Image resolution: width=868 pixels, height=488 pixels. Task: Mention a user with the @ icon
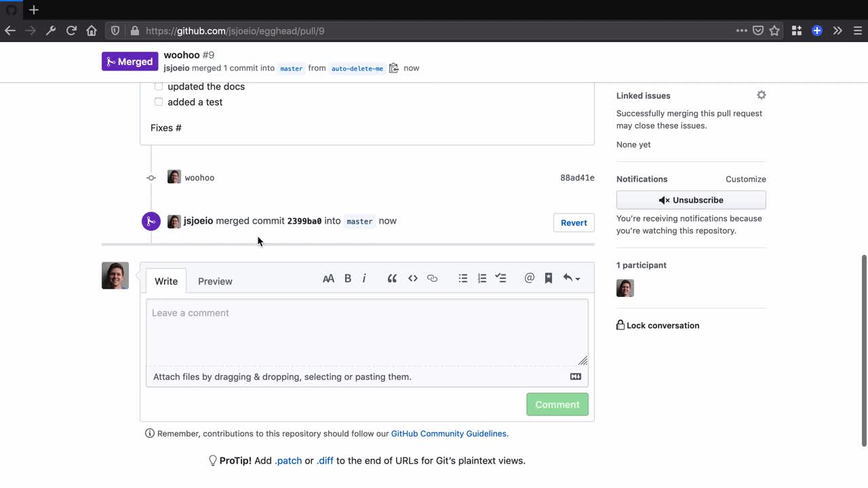(530, 278)
